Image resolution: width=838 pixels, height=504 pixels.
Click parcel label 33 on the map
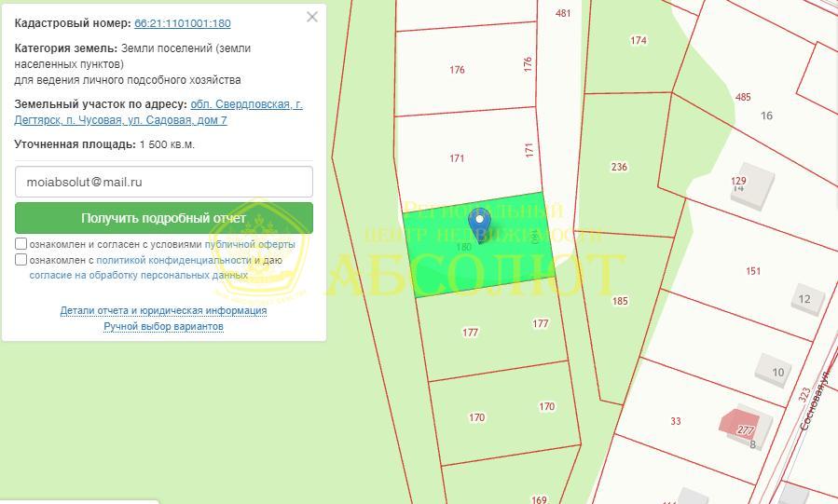(x=676, y=421)
